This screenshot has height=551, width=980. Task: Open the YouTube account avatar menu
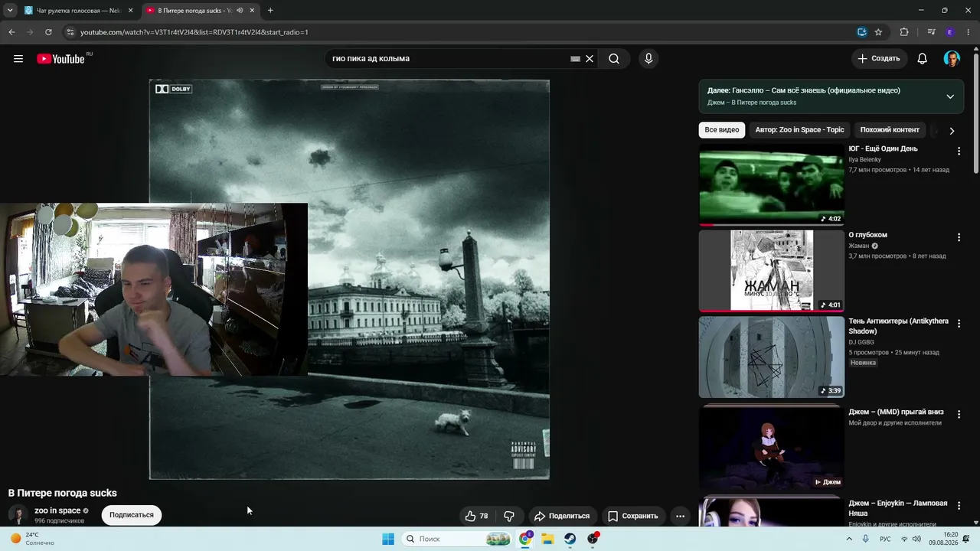click(952, 59)
